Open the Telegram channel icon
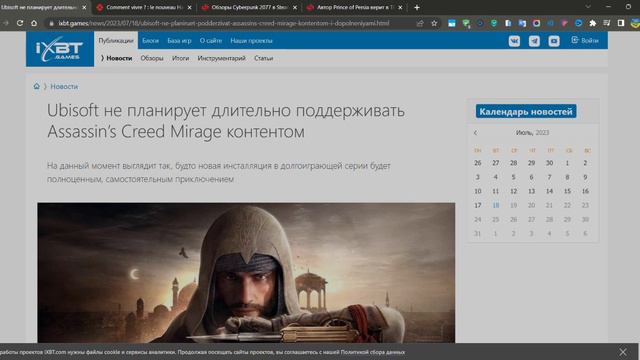This screenshot has width=640, height=360. [534, 41]
